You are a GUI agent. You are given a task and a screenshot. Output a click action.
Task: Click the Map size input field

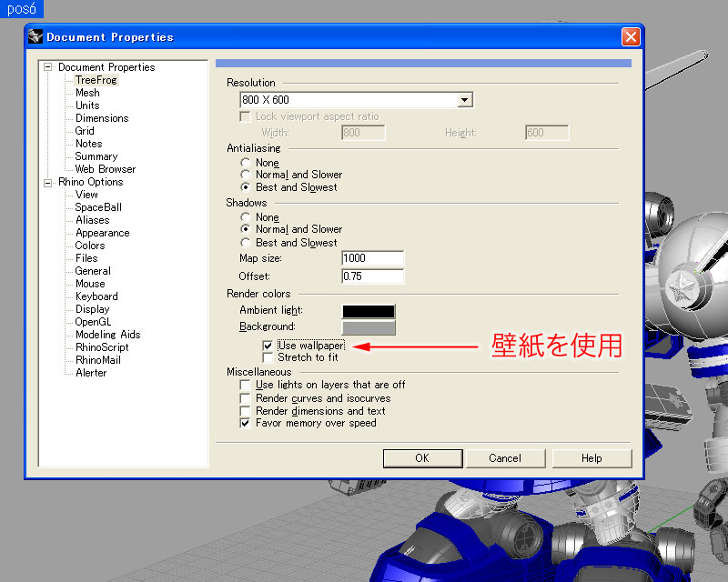point(373,258)
